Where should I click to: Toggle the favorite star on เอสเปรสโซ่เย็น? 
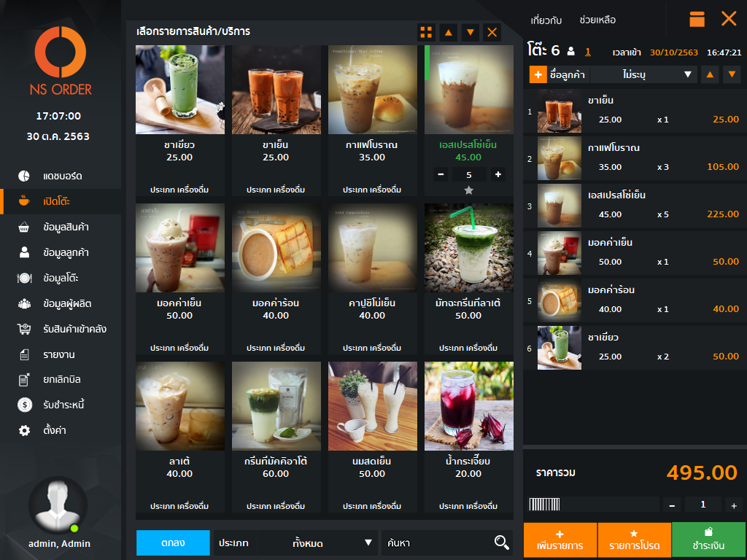pyautogui.click(x=469, y=190)
